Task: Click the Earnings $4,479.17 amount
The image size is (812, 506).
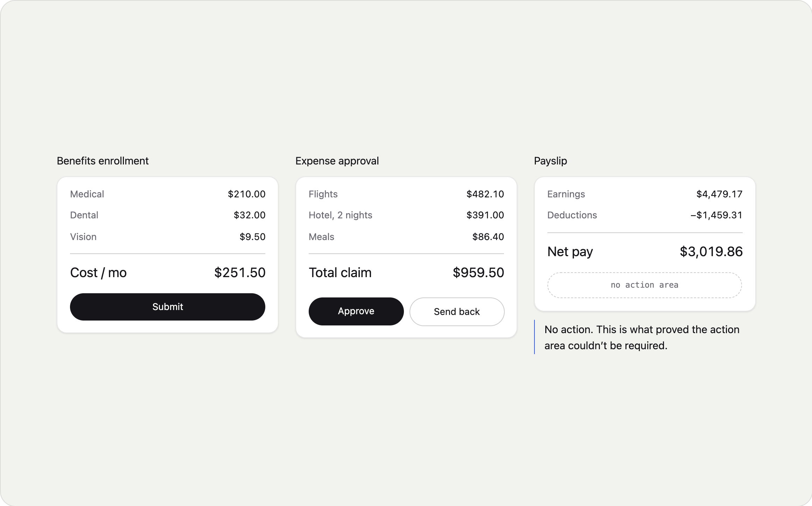Action: [x=719, y=194]
